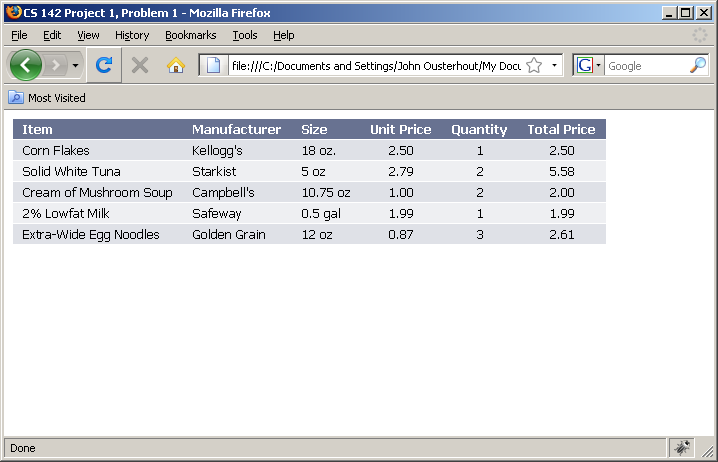The height and width of the screenshot is (462, 718).
Task: Click the Stop loading button
Action: (x=140, y=66)
